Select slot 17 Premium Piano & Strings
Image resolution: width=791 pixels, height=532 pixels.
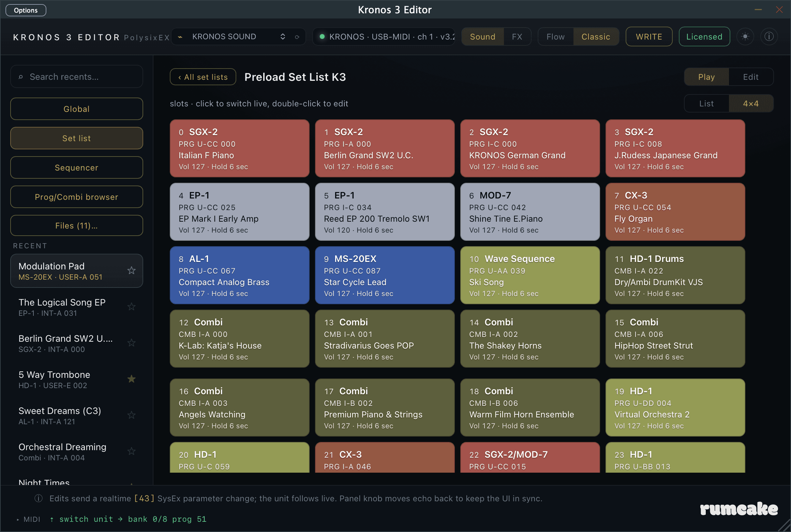(385, 408)
